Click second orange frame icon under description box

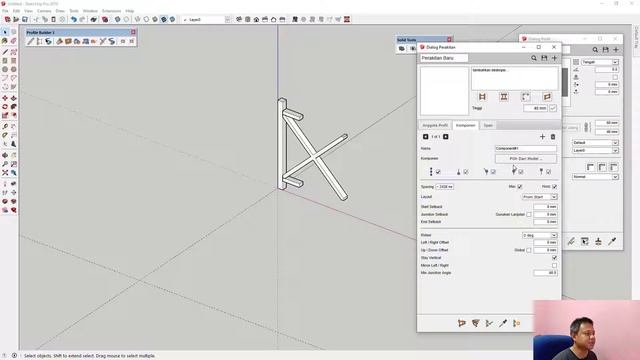(x=504, y=97)
